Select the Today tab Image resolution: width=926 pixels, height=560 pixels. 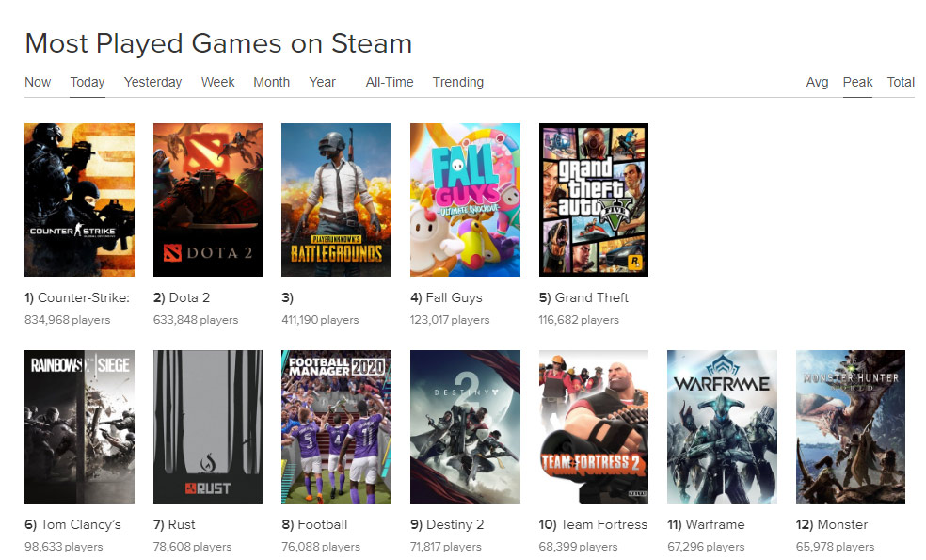point(88,82)
